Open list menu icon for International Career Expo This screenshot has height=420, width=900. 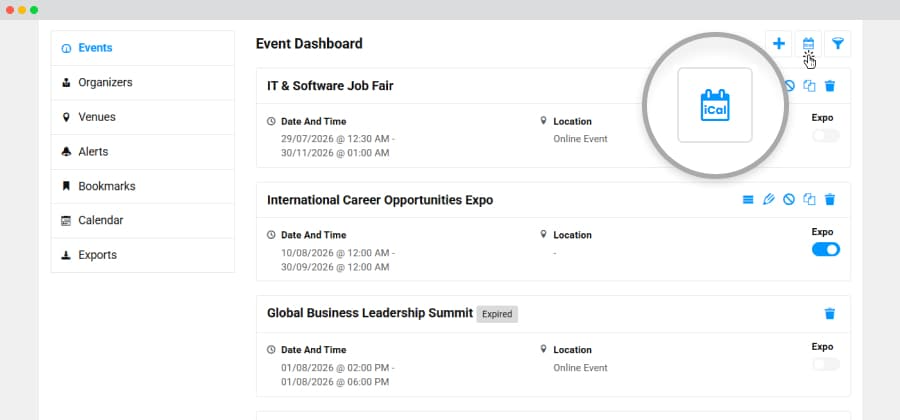(748, 200)
